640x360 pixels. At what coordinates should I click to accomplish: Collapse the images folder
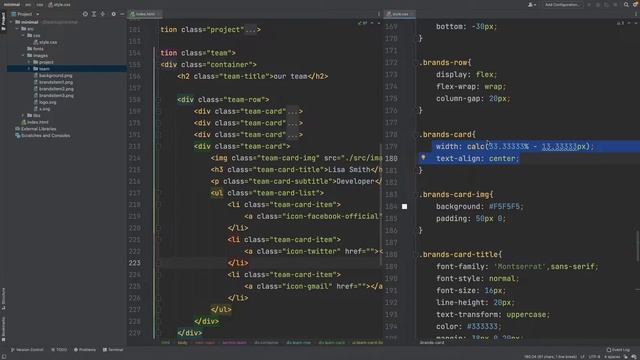(x=23, y=55)
